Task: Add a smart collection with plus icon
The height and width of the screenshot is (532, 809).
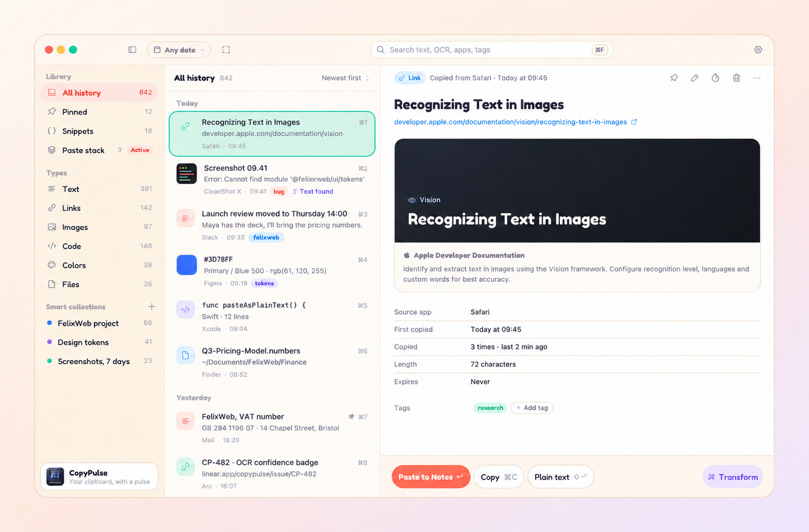Action: pos(152,307)
